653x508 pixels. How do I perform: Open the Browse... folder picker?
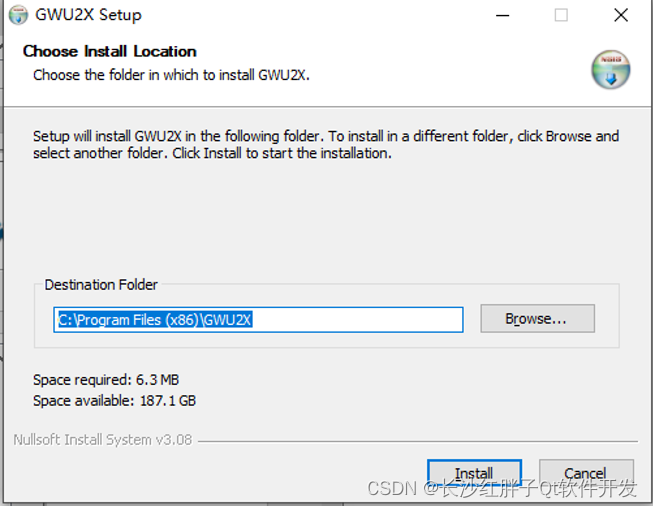(537, 319)
